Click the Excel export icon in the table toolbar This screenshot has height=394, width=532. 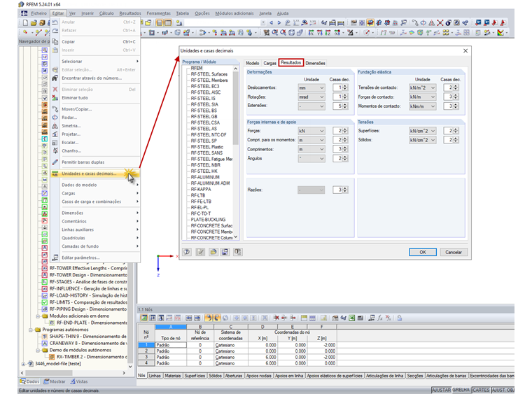352,318
